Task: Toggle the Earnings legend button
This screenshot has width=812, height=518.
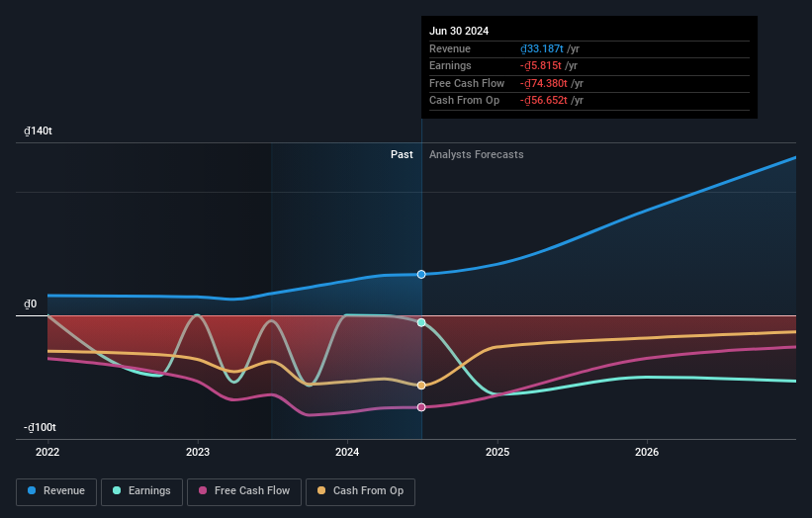Action: pos(141,491)
